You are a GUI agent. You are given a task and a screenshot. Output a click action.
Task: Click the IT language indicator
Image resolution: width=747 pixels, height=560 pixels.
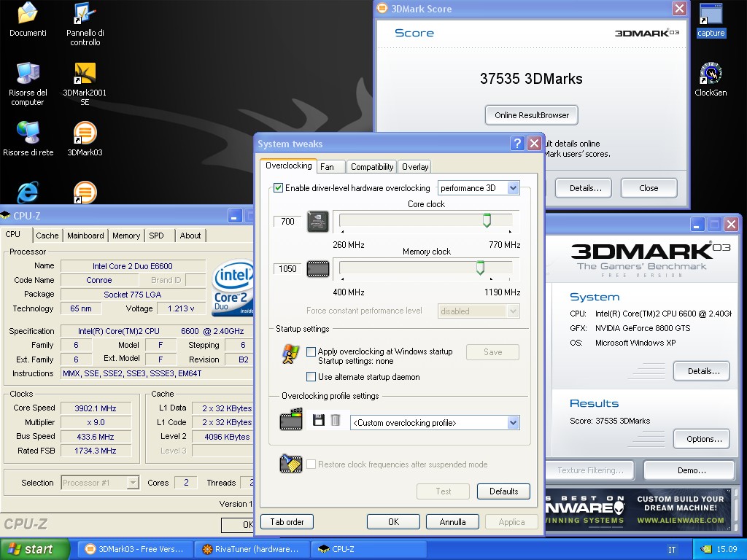point(672,550)
